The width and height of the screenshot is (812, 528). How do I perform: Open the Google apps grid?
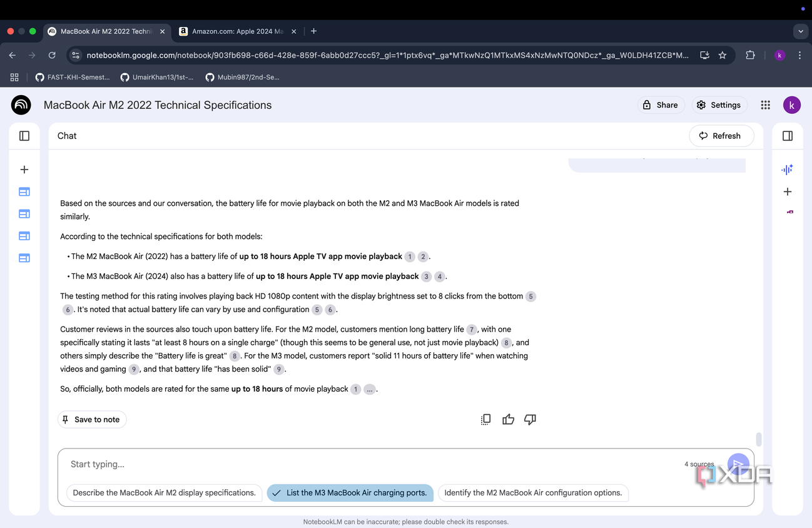tap(765, 105)
